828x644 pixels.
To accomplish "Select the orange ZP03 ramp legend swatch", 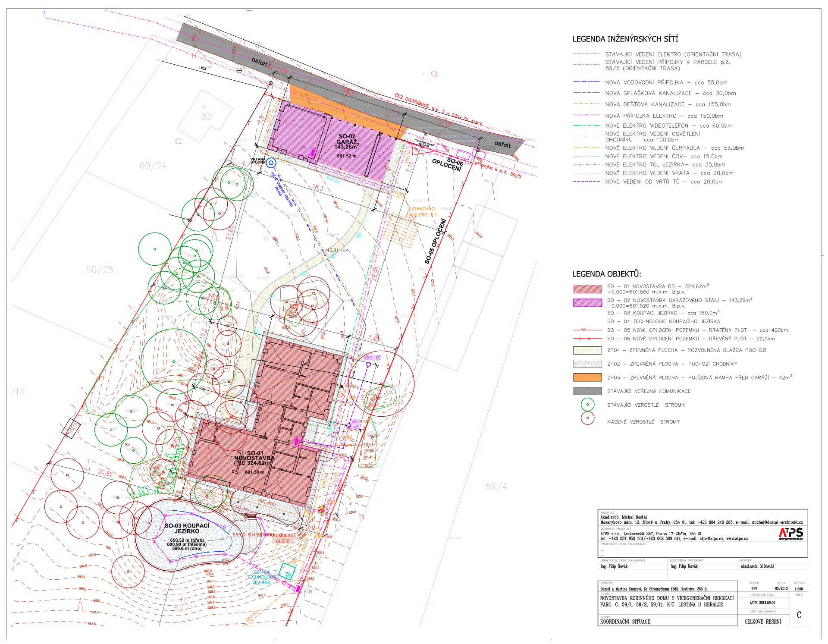I will (x=587, y=377).
